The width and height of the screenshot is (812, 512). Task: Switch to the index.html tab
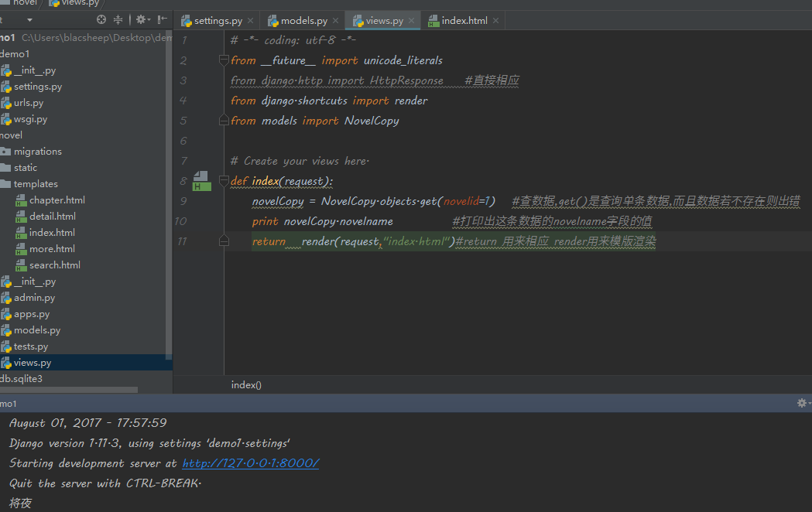(464, 21)
